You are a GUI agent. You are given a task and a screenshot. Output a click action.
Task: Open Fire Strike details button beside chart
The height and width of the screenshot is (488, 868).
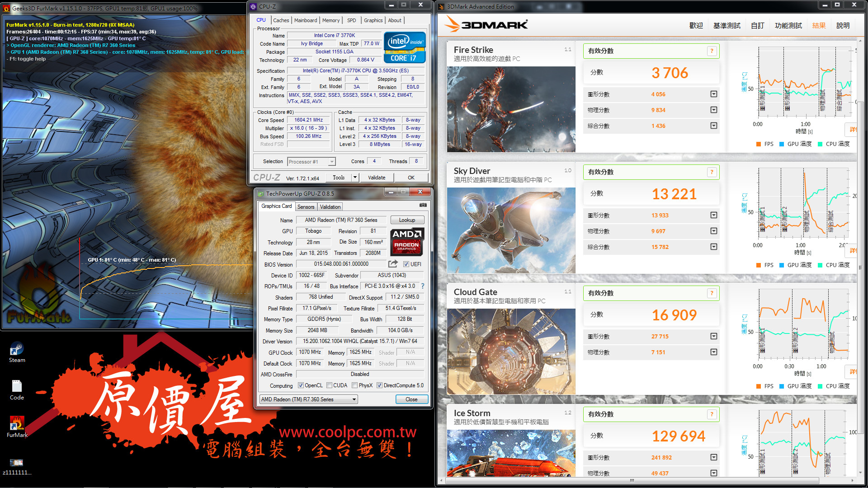852,130
